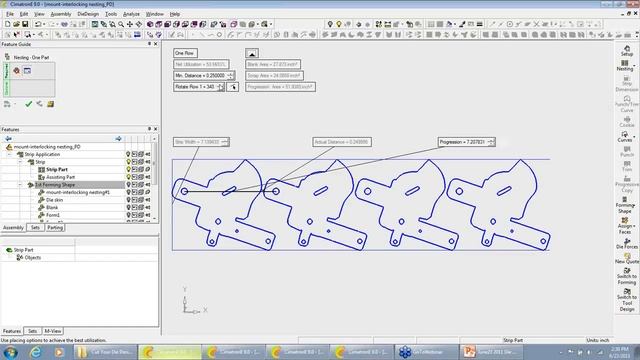
Task: Open the Analyze menu
Action: [131, 14]
